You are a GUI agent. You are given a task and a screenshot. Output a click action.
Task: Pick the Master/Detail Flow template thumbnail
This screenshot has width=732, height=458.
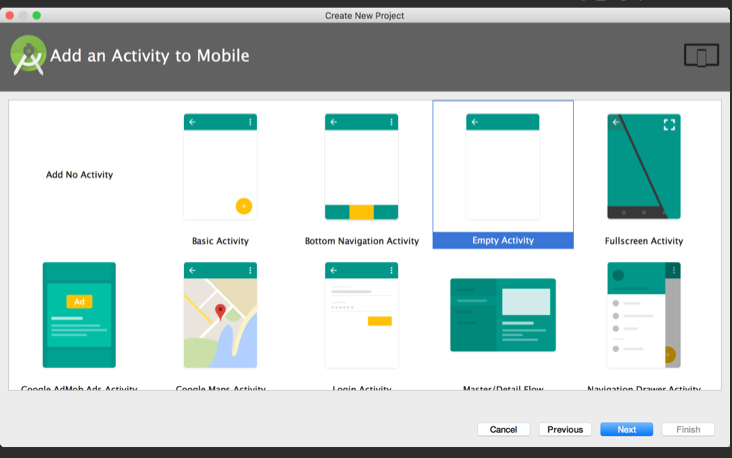(x=503, y=315)
